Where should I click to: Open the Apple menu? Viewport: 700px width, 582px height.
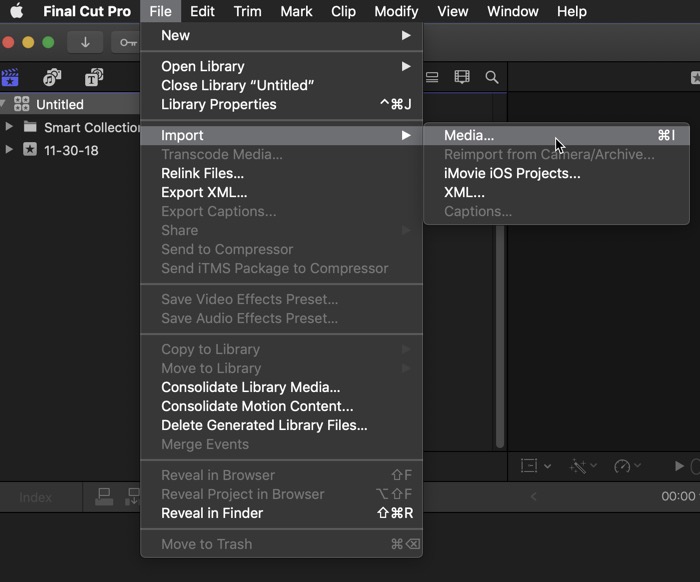[17, 11]
